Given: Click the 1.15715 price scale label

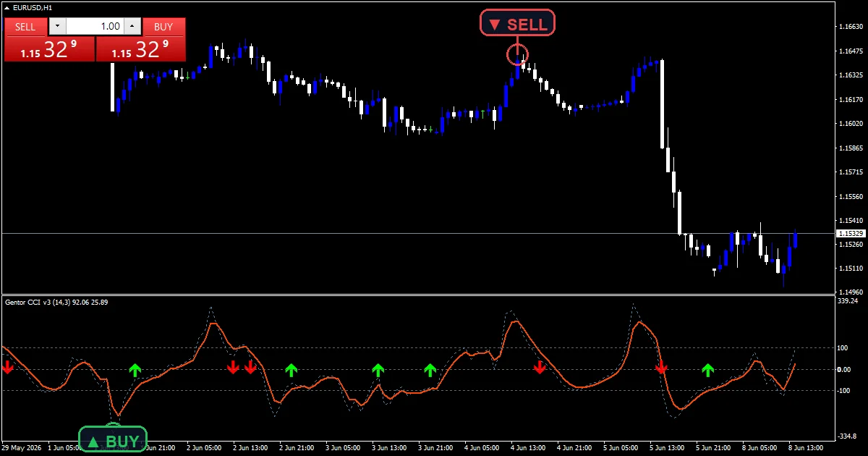Looking at the screenshot, I should click(850, 172).
